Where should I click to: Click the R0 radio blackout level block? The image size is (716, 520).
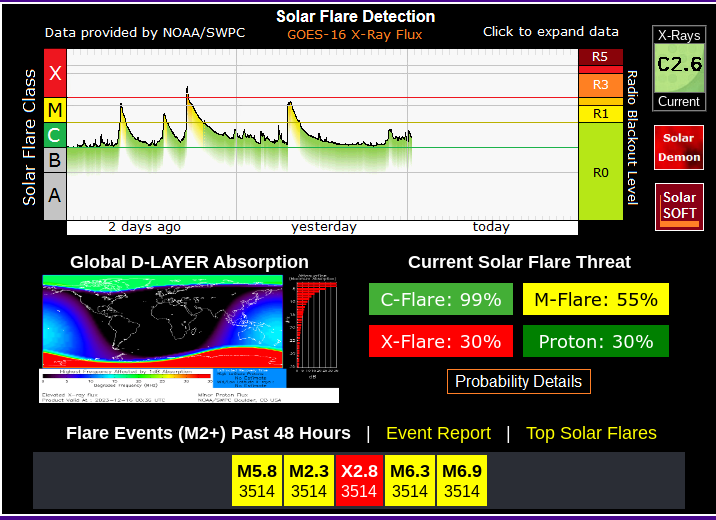600,172
